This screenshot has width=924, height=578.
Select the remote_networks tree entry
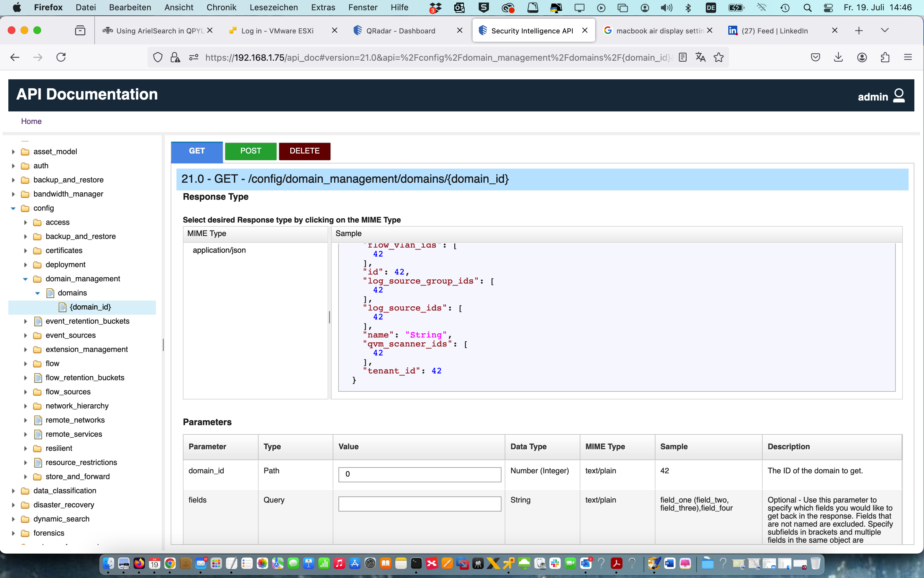point(75,420)
